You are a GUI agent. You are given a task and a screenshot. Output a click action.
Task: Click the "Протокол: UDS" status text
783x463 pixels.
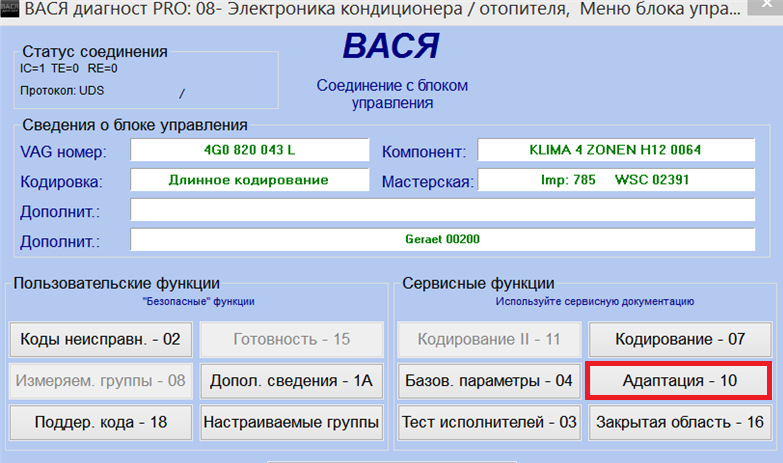62,91
